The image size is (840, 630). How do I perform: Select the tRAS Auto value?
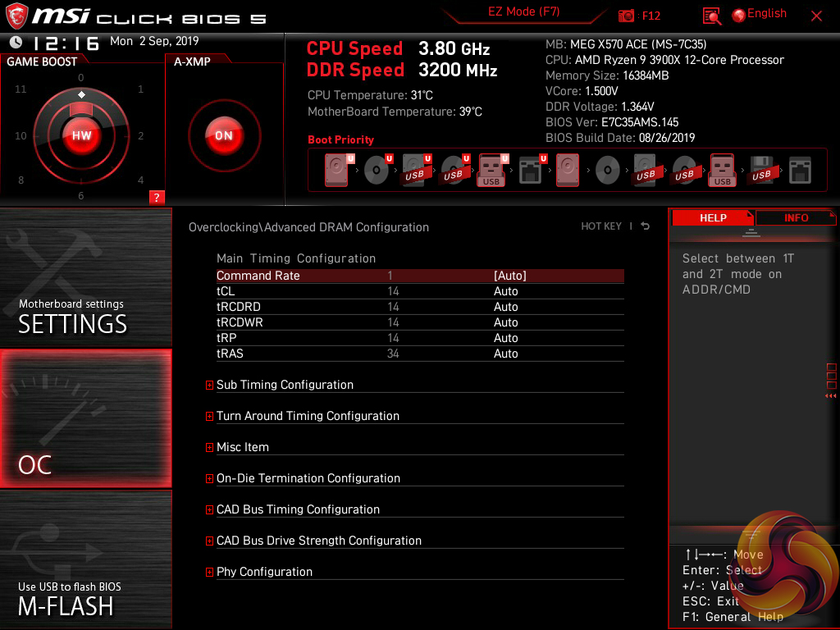[505, 353]
